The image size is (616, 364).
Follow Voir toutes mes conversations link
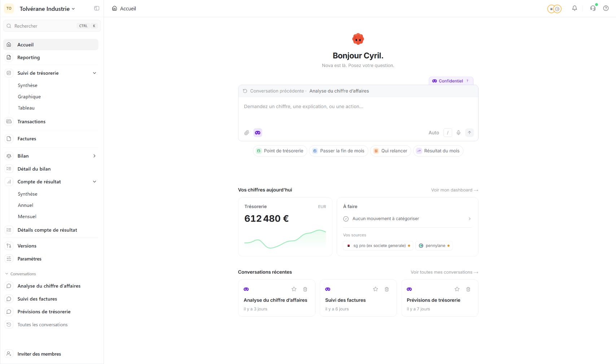pyautogui.click(x=445, y=272)
